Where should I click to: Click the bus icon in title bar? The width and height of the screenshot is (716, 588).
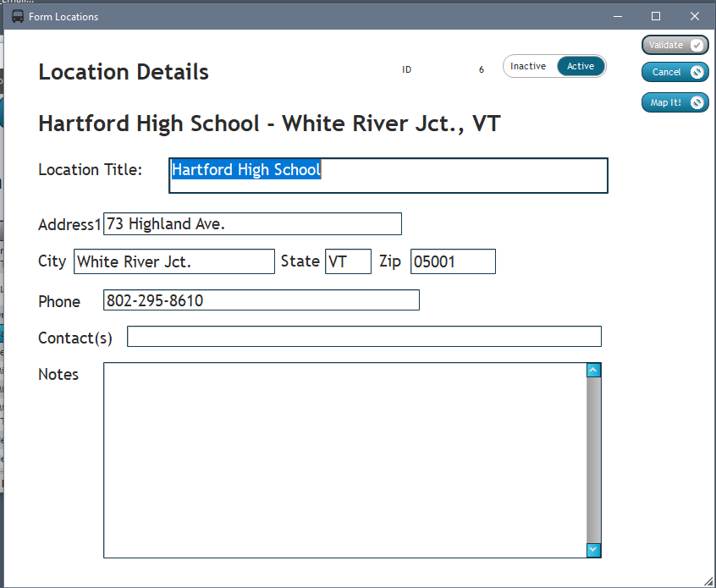tap(18, 17)
